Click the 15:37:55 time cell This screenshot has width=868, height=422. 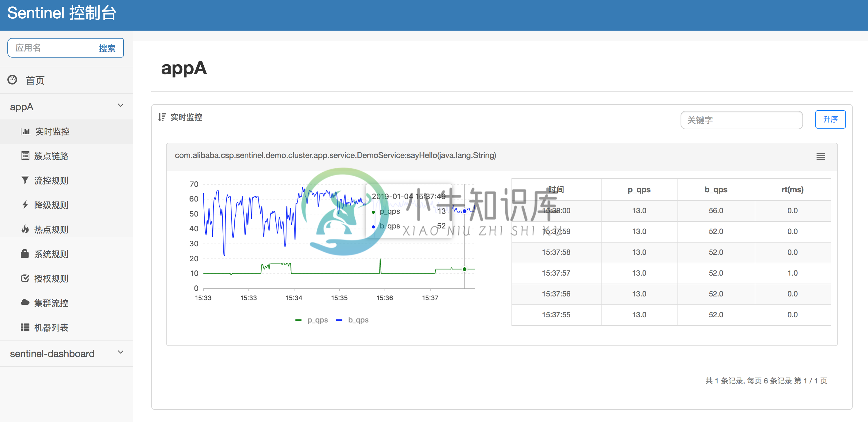tap(556, 315)
